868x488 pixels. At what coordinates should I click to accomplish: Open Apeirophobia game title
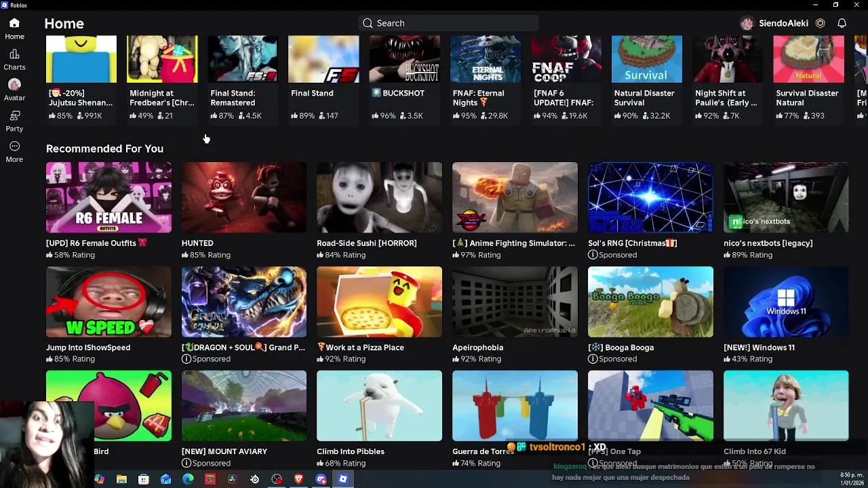click(477, 347)
